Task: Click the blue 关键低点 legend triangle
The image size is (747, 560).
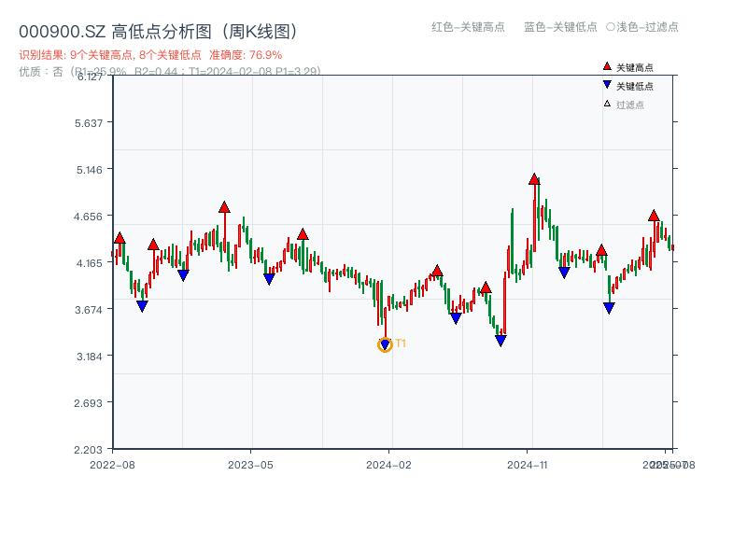Action: click(x=607, y=85)
